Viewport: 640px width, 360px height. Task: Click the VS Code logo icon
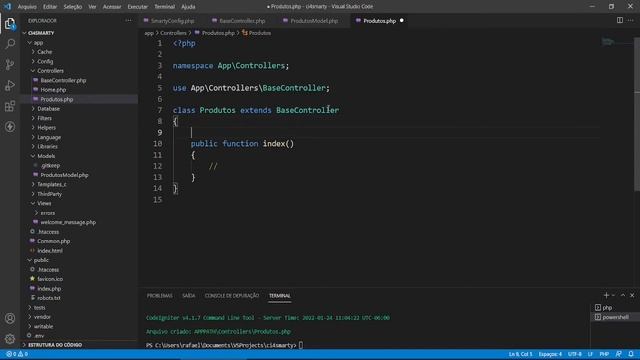pos(7,7)
